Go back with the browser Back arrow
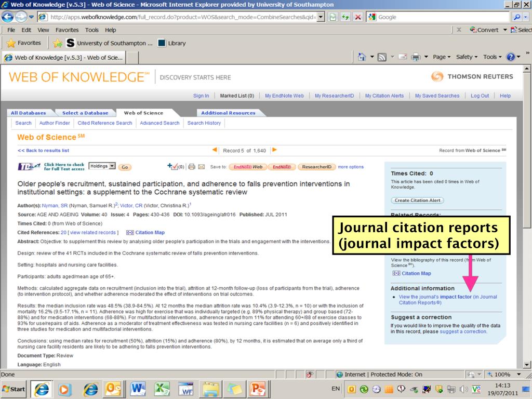Viewport: 532px width, 399px height. point(8,17)
